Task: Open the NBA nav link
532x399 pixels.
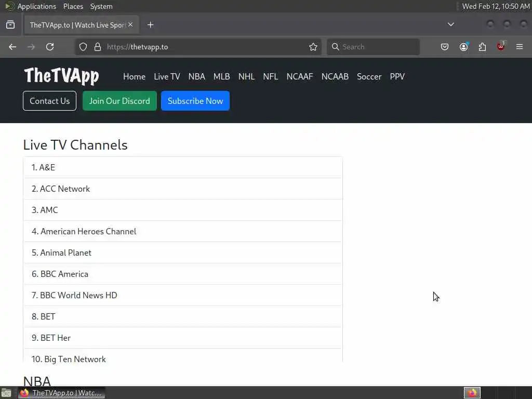Action: pyautogui.click(x=197, y=77)
